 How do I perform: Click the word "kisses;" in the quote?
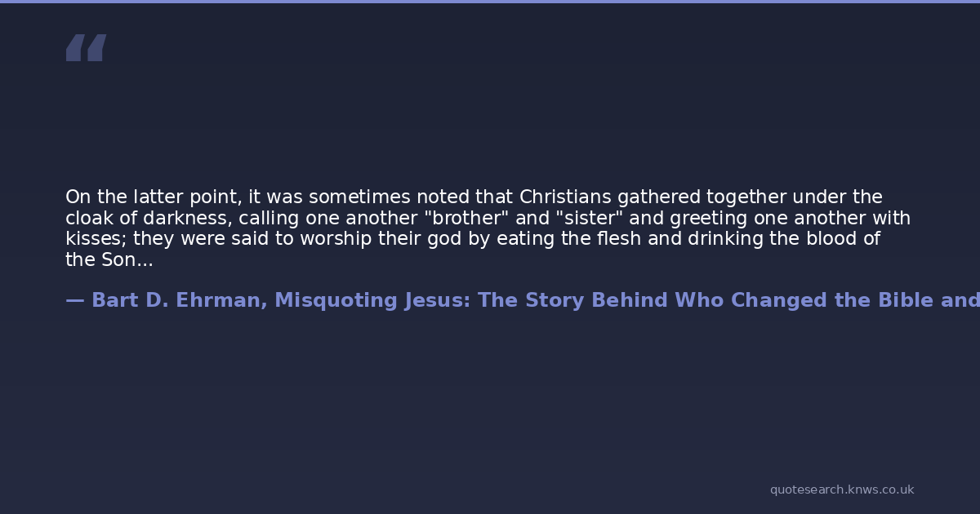pos(96,239)
